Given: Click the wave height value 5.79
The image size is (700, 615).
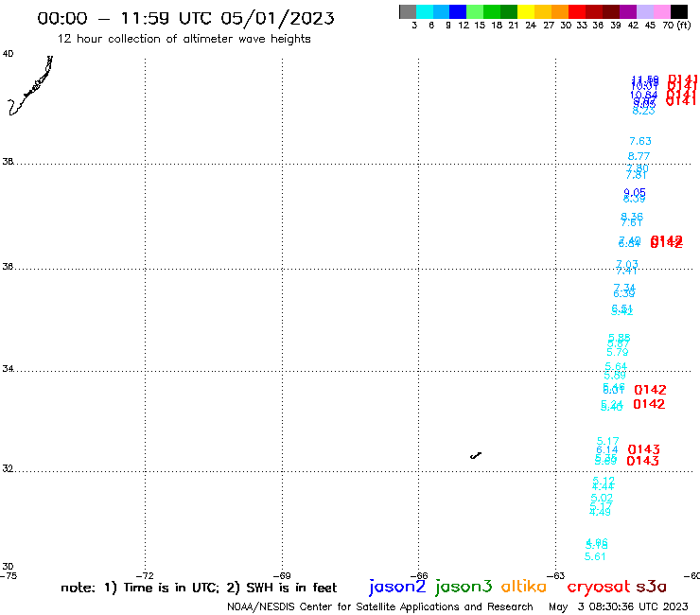Looking at the screenshot, I should [618, 352].
